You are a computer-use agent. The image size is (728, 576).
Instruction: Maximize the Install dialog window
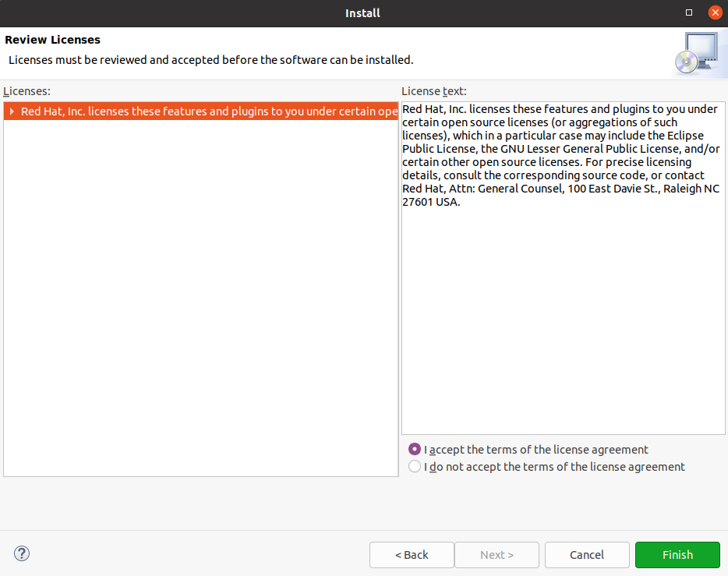pos(689,12)
